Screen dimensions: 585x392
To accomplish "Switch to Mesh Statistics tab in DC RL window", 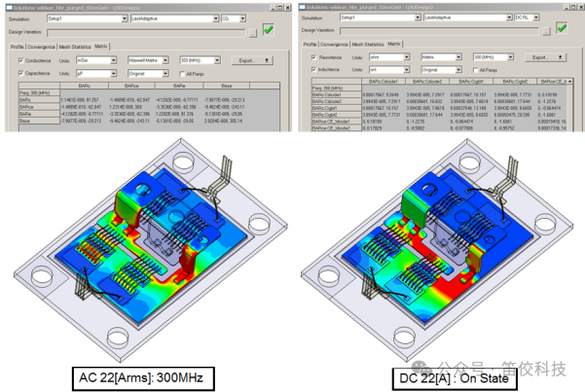I will (x=368, y=45).
